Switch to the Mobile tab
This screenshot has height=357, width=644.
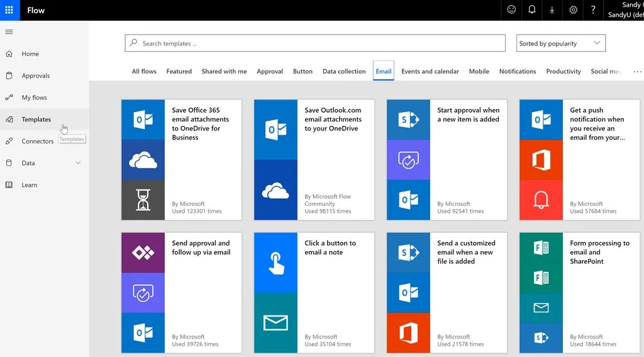tap(479, 71)
